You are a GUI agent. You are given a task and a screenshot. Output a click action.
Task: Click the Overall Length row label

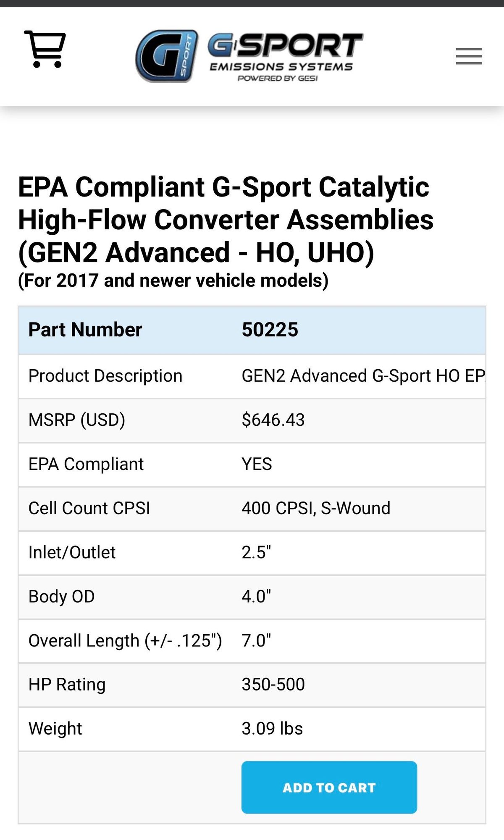tap(125, 640)
